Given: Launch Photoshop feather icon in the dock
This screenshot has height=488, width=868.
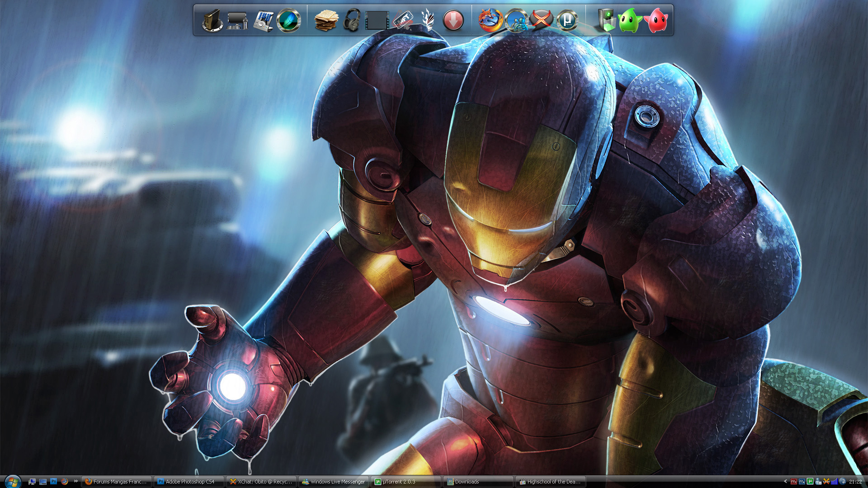Looking at the screenshot, I should pos(288,21).
